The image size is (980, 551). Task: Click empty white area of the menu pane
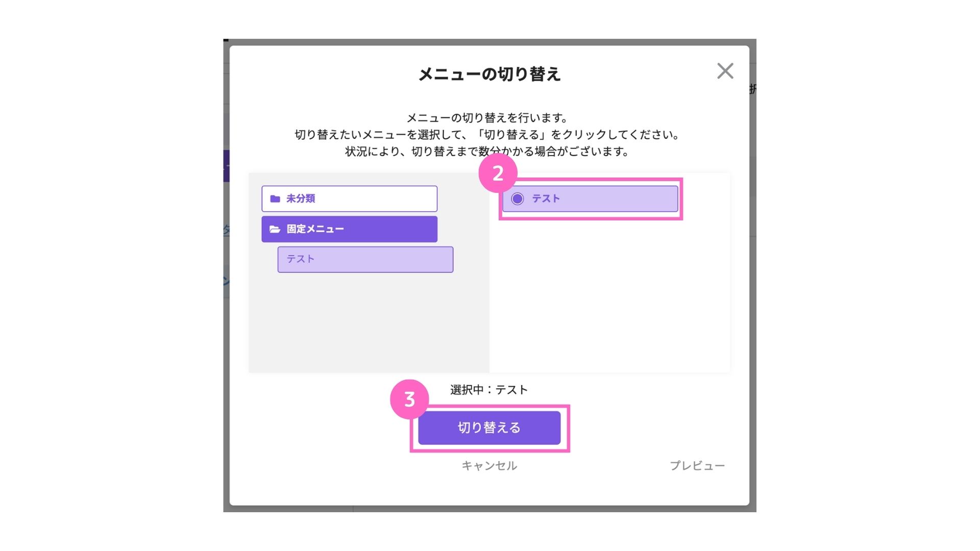pos(609,296)
